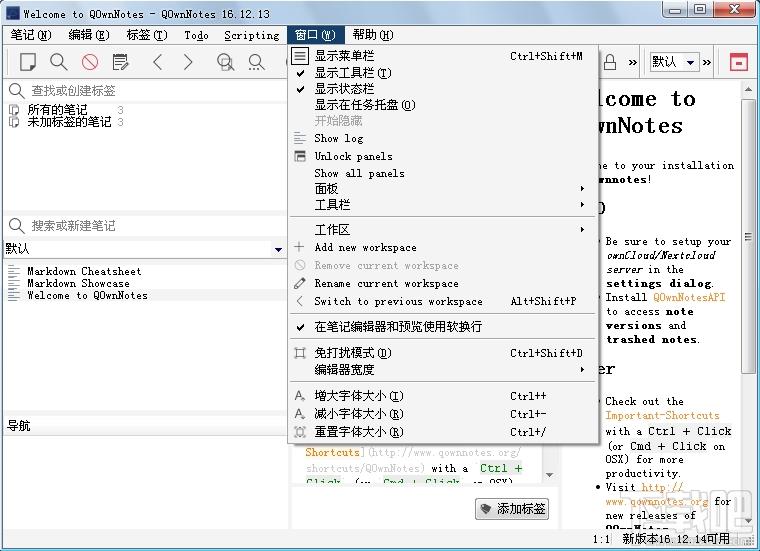Click the red remove note toolbar icon
Image resolution: width=760 pixels, height=551 pixels.
90,62
